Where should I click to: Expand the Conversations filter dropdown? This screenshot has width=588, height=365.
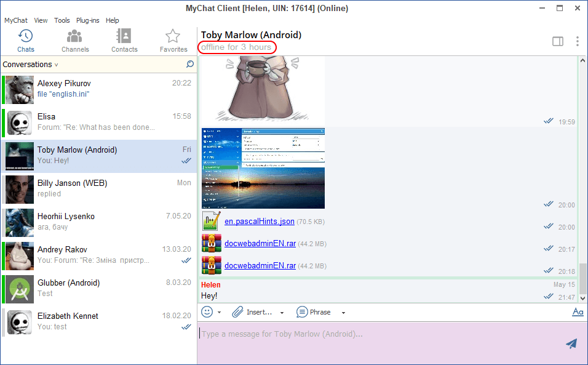pyautogui.click(x=56, y=65)
